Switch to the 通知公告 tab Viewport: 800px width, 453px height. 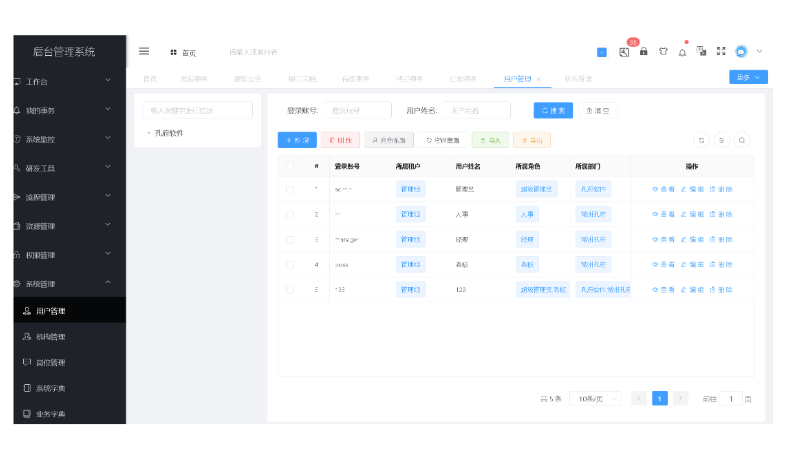[248, 79]
